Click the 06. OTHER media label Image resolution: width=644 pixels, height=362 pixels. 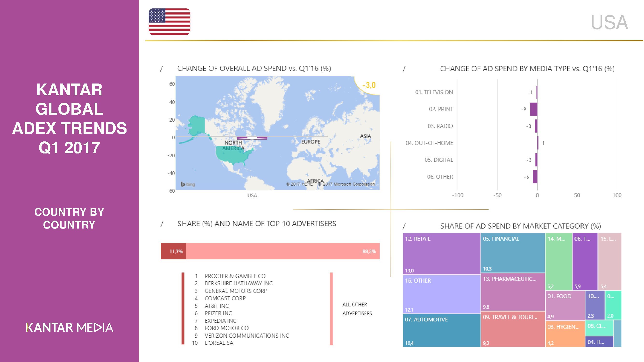[440, 177]
